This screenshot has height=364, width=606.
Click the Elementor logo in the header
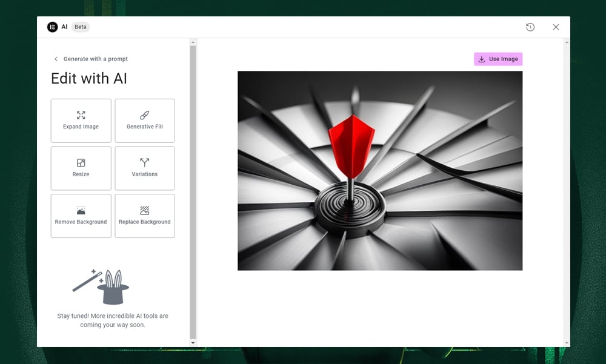coord(53,27)
